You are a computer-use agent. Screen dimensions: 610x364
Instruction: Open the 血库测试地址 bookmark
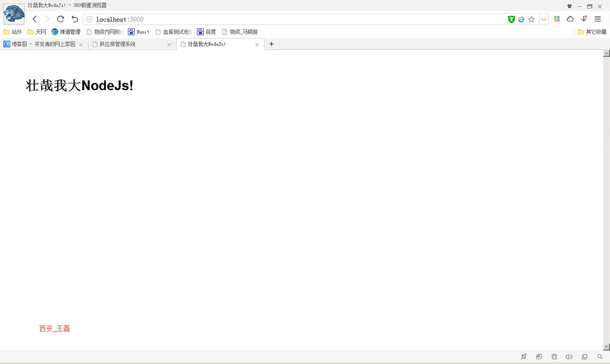(x=173, y=32)
